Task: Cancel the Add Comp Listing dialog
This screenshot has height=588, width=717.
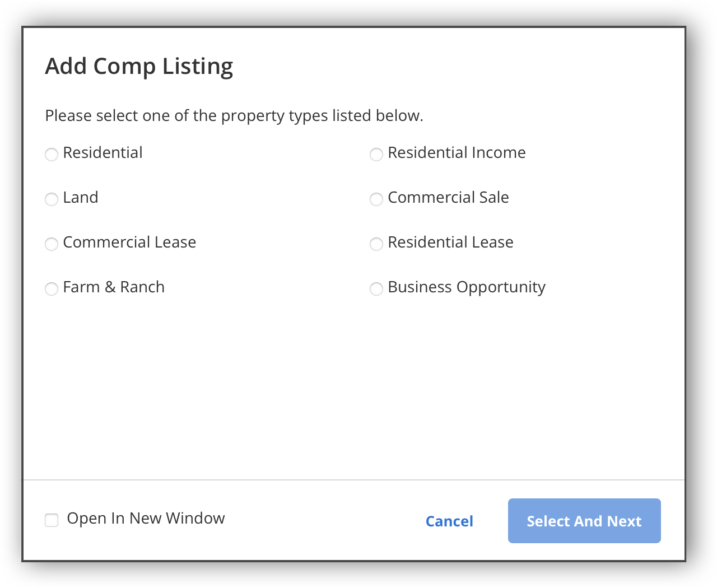Action: (449, 521)
